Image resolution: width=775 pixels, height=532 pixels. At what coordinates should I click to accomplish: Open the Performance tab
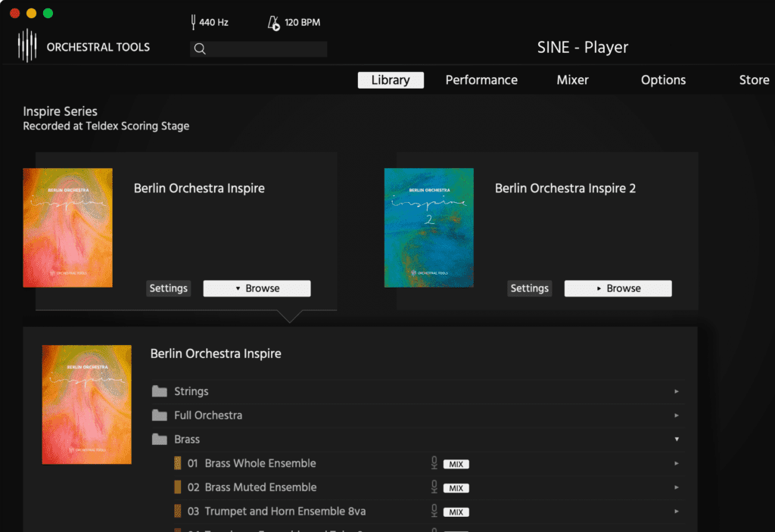tap(481, 80)
